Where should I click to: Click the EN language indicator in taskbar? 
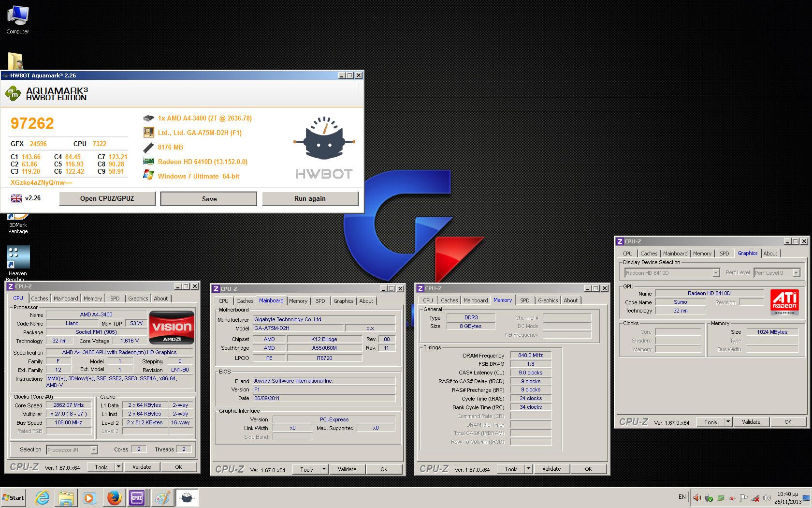(682, 497)
